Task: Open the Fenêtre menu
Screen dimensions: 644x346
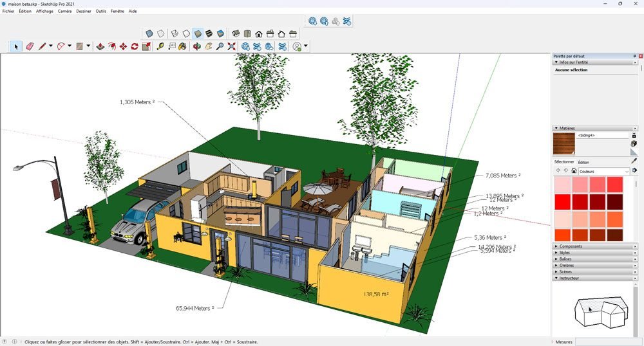Action: pos(117,11)
